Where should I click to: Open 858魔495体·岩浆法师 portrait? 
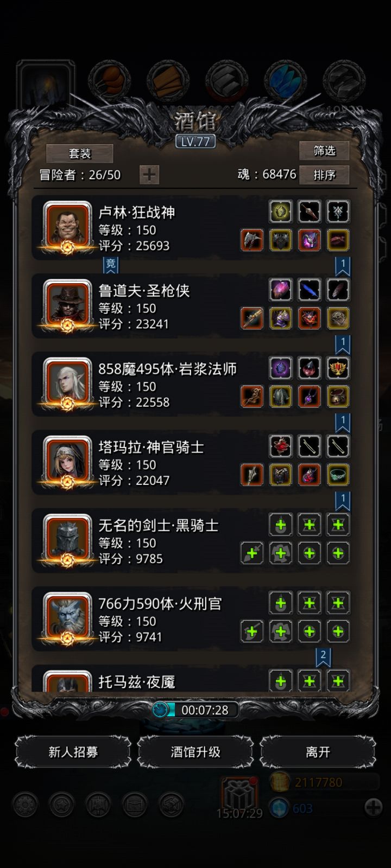pos(67,383)
